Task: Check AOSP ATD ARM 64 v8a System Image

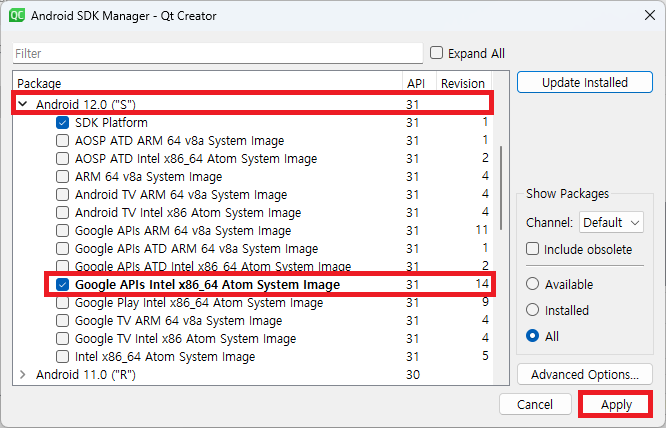Action: pyautogui.click(x=62, y=141)
